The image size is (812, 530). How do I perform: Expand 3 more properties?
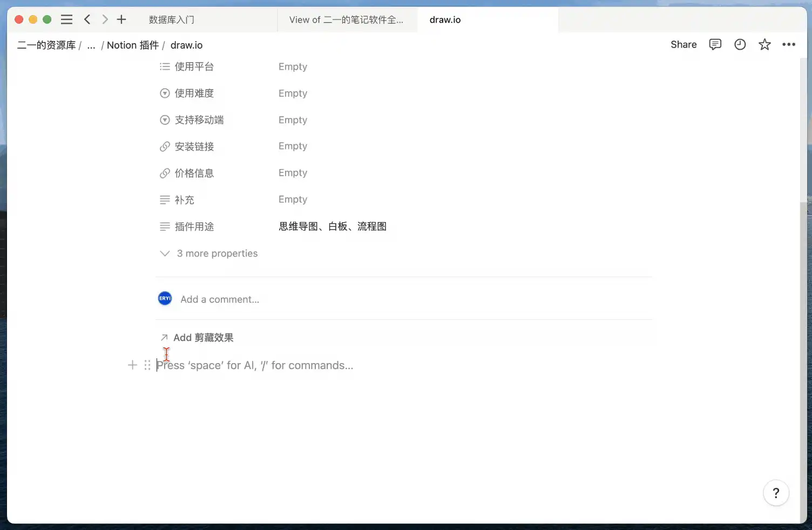click(216, 253)
